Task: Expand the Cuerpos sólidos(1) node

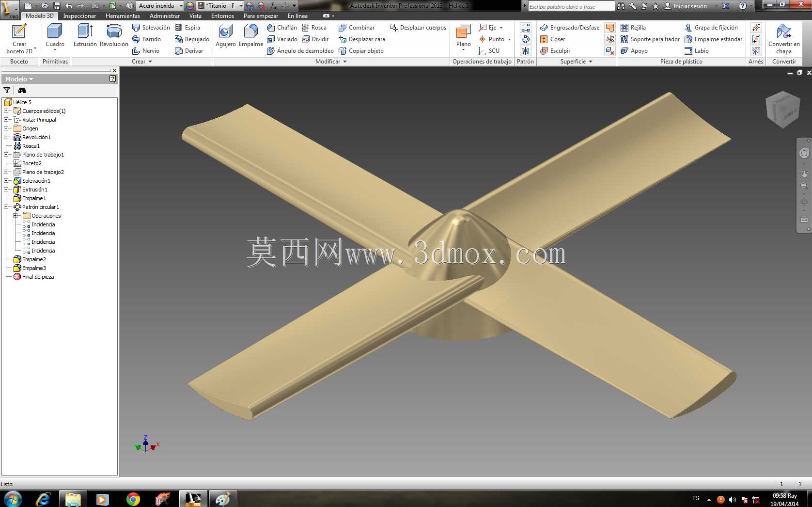Action: point(6,111)
